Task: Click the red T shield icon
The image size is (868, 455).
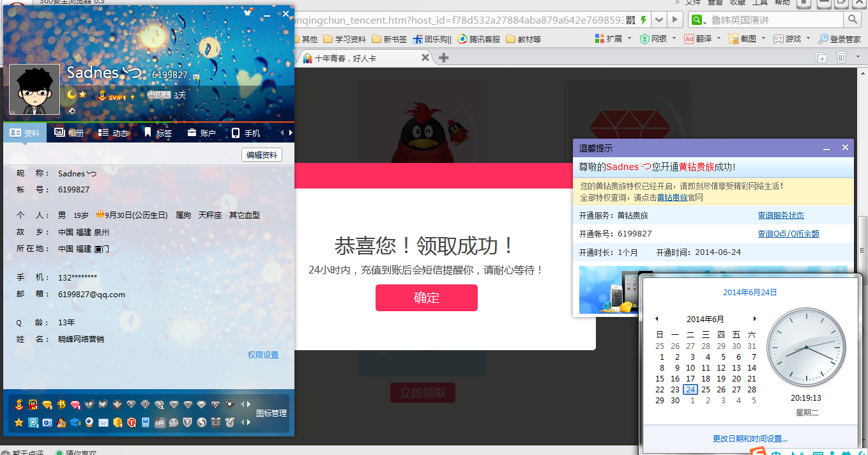Action: click(132, 422)
